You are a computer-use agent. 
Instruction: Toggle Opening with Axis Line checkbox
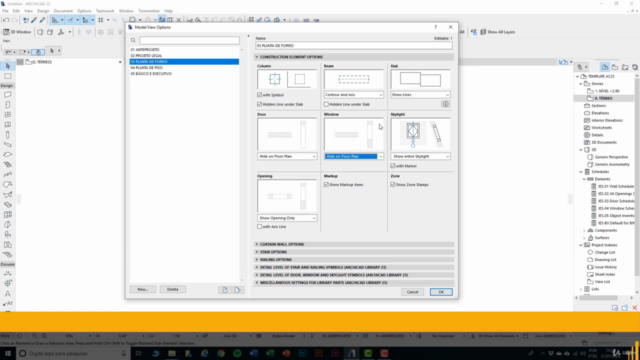(x=260, y=227)
